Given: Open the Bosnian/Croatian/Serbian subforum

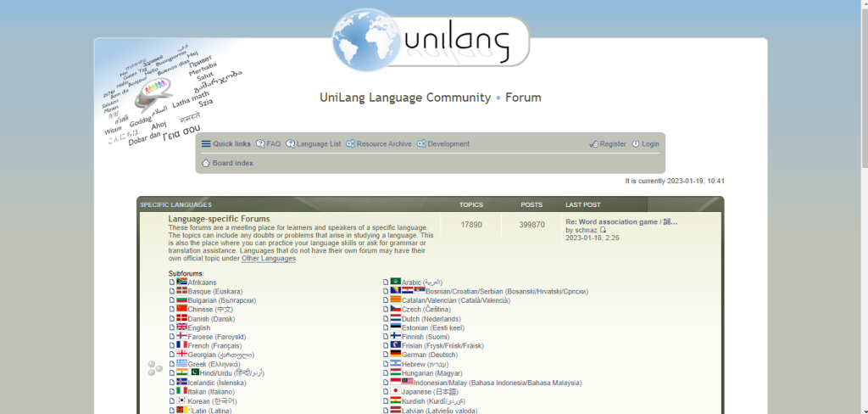Looking at the screenshot, I should point(507,292).
